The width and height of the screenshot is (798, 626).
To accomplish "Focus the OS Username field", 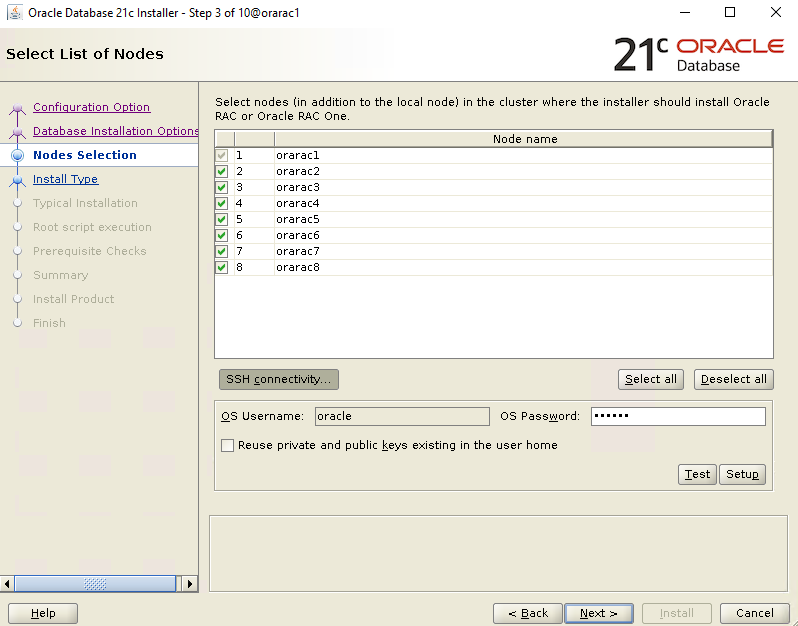I will (x=402, y=416).
